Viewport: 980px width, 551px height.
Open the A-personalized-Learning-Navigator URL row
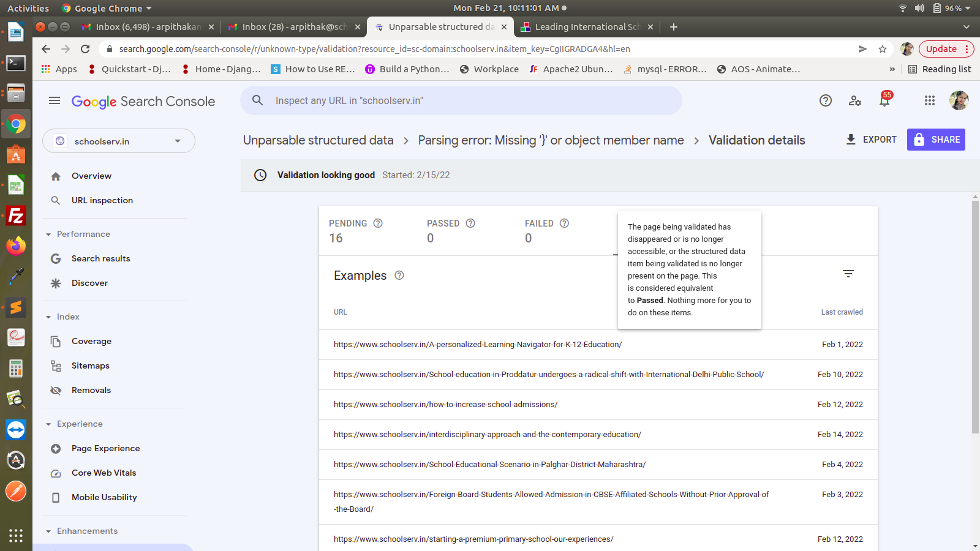598,345
